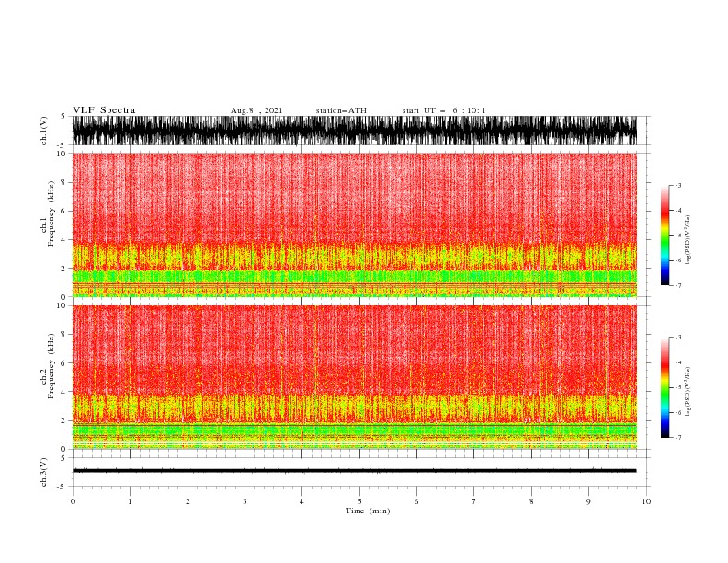728x563 pixels.
Task: Click the 'VLF Spectra' title text
Action: click(104, 110)
